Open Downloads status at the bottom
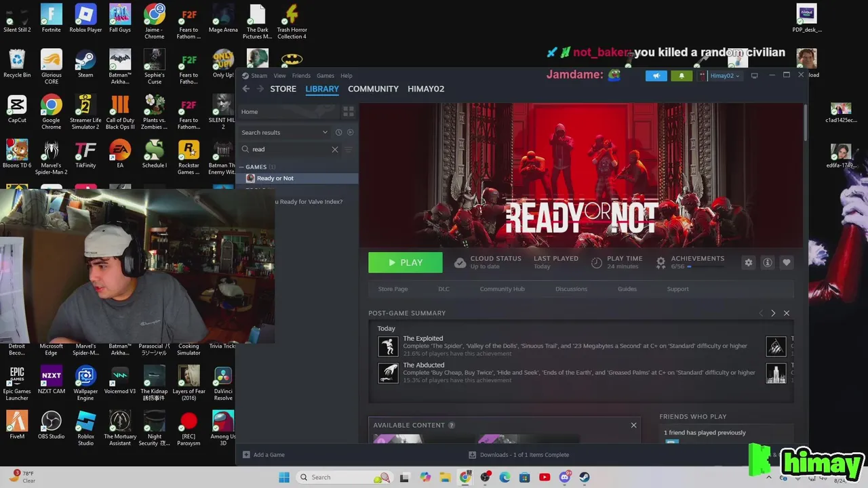This screenshot has height=488, width=868. click(x=519, y=455)
